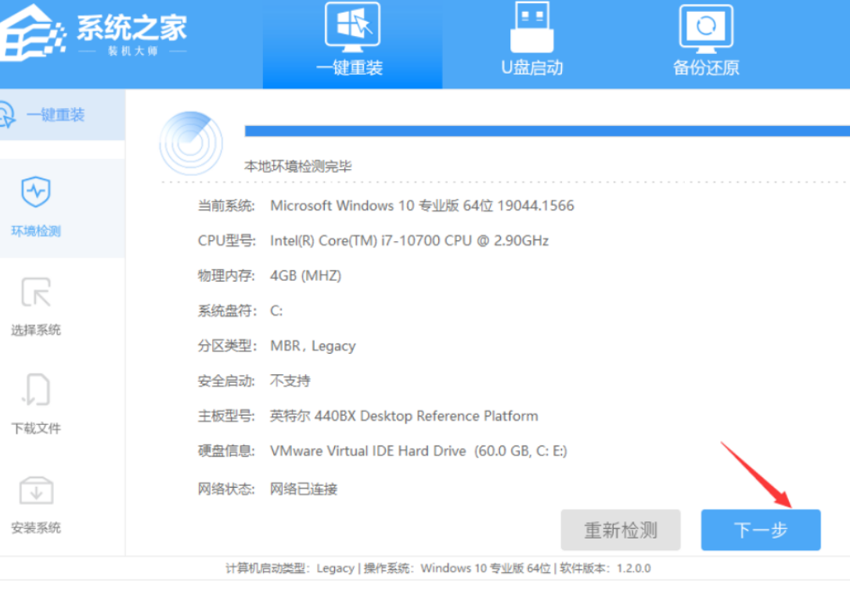Click the 一键重装 monitor icon
850x616 pixels.
(352, 27)
